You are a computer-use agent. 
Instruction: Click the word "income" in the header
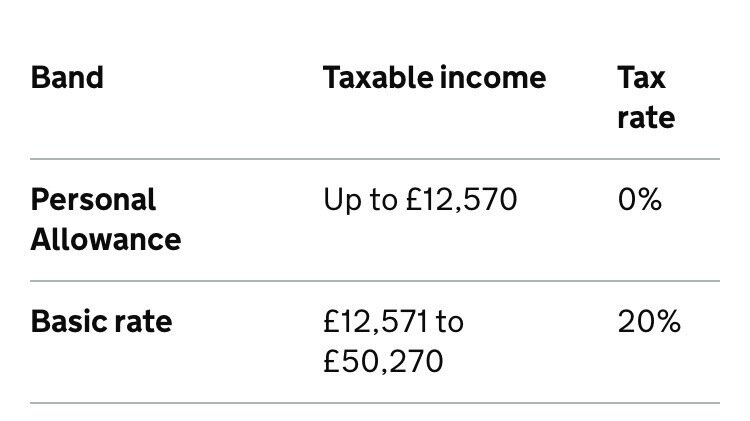(499, 78)
